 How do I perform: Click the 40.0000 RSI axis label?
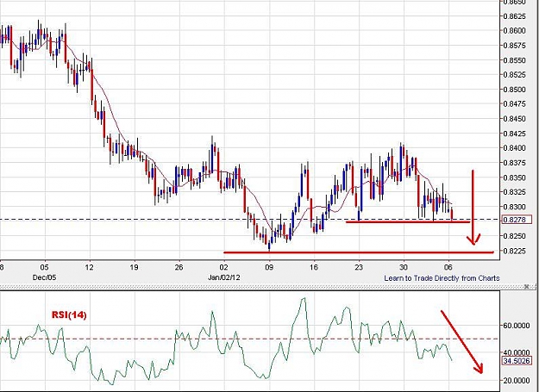pyautogui.click(x=516, y=352)
